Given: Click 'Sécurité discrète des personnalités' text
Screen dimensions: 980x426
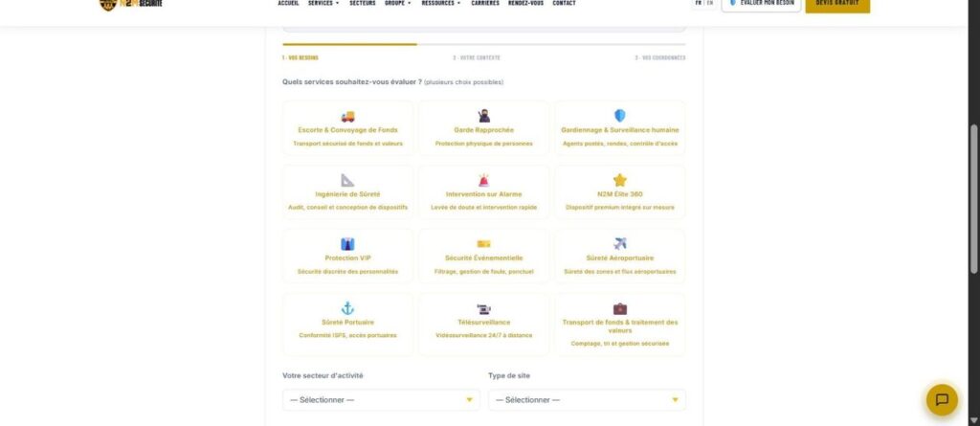Looking at the screenshot, I should click(347, 272).
